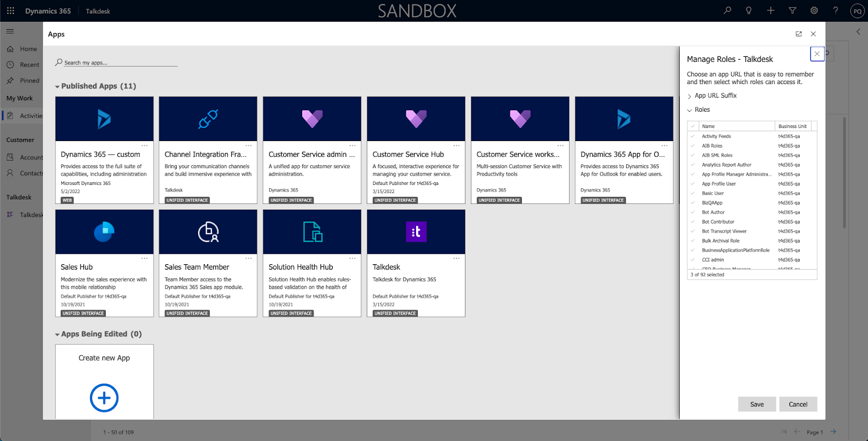Open the Channel Integration Framework tile icon
The height and width of the screenshot is (441, 868).
(208, 119)
